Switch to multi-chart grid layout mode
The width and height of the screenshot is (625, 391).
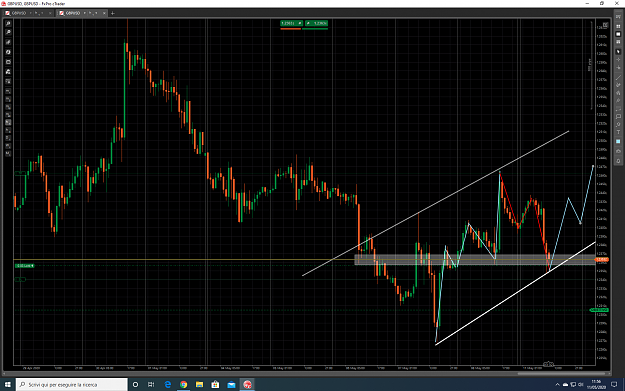coord(618,26)
